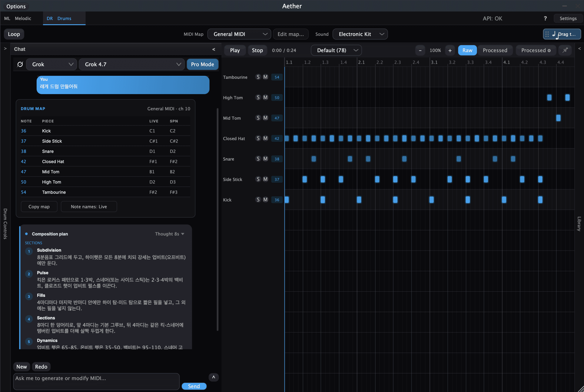This screenshot has width=584, height=392.
Task: Select the Processed with gear view
Action: click(536, 50)
